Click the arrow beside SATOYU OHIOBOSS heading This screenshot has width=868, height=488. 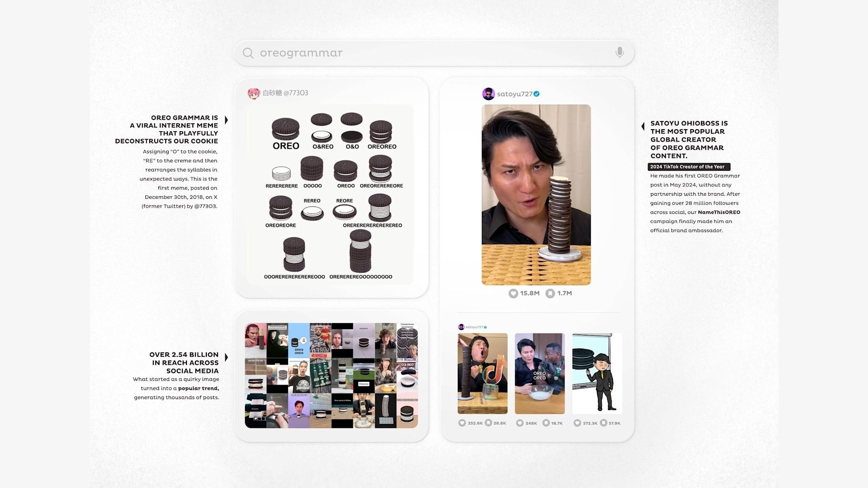(x=643, y=126)
